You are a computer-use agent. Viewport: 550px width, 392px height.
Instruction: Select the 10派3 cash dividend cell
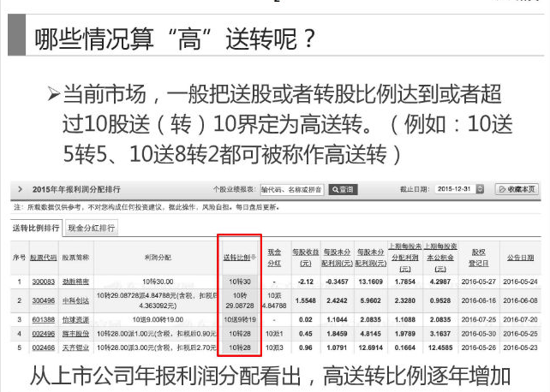[274, 347]
